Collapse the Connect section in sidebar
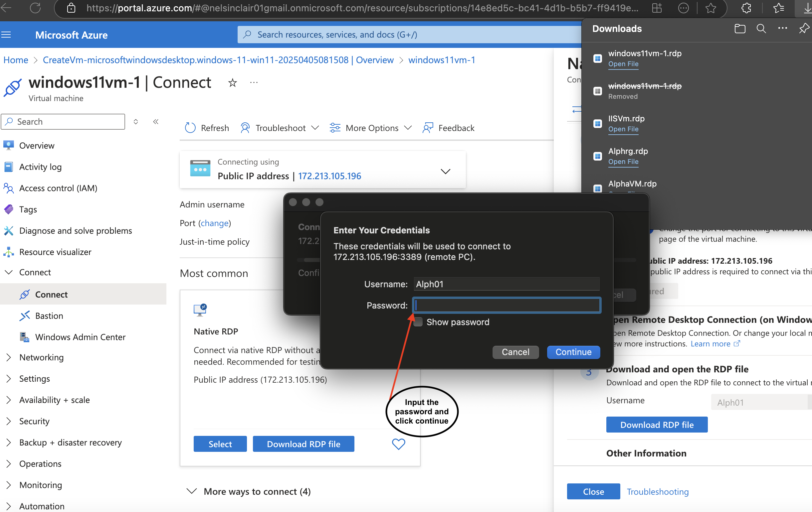This screenshot has width=812, height=512. (9, 272)
